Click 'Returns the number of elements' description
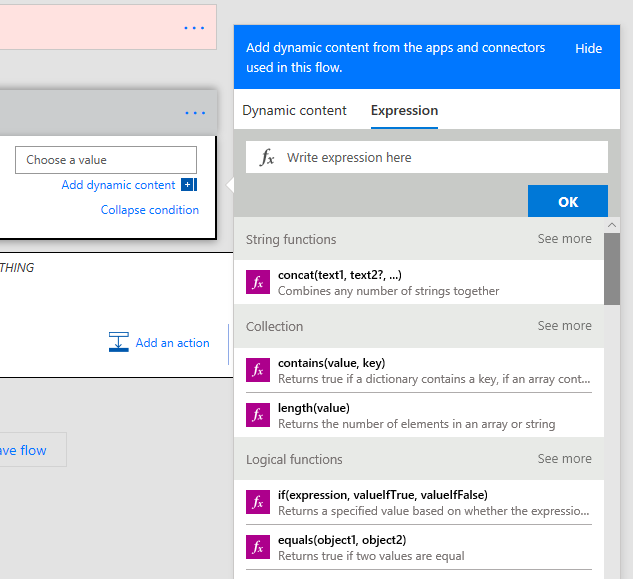 coord(417,424)
